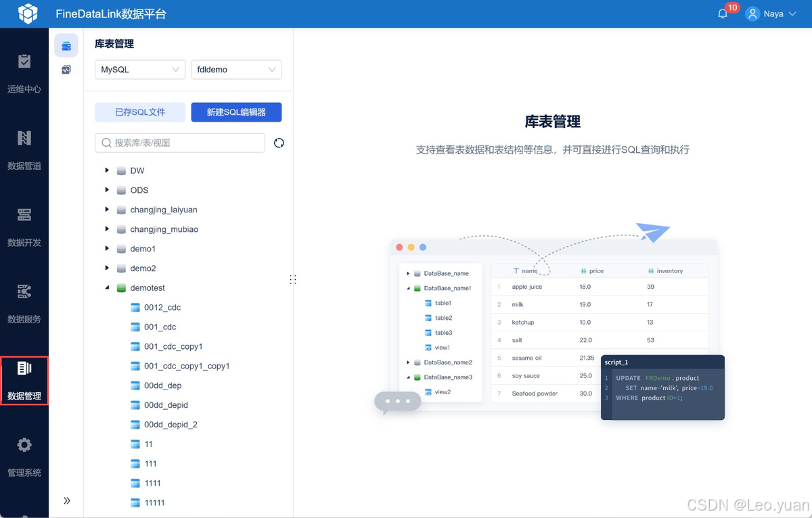Expand the demo2 database node
812x518 pixels.
click(107, 268)
